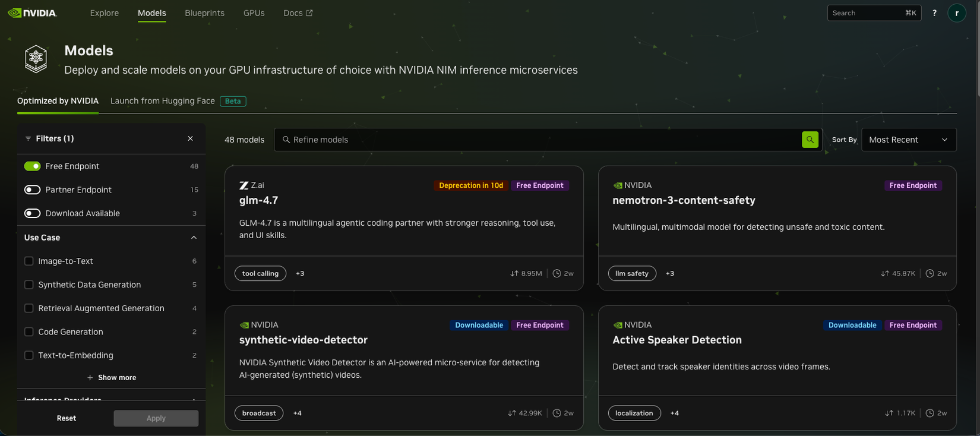Screen dimensions: 980x436
Task: Click the tool calling tag
Action: tap(260, 273)
